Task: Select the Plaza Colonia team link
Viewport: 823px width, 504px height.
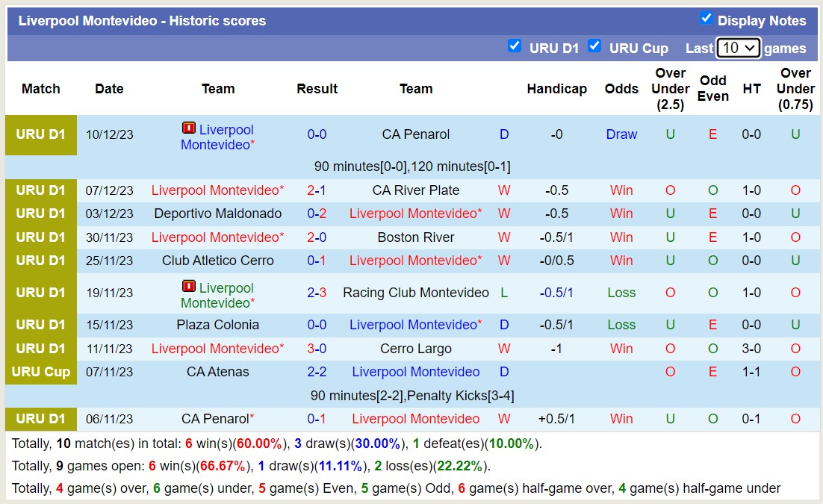Action: point(218,325)
